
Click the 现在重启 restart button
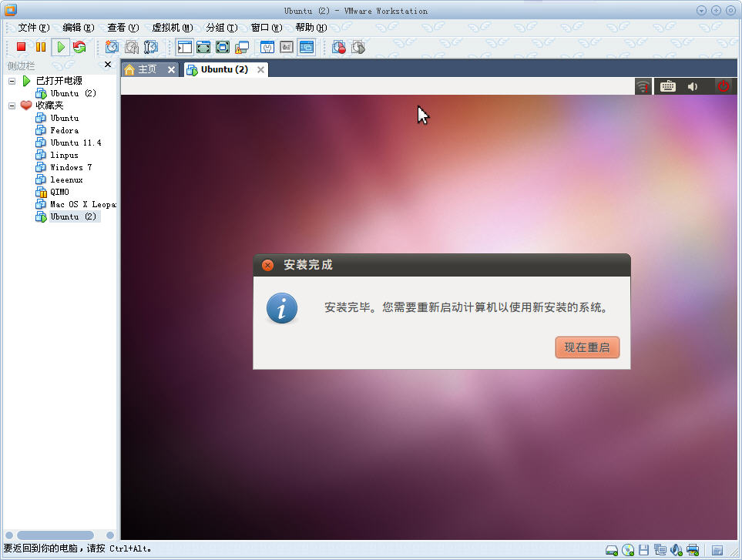coord(587,347)
